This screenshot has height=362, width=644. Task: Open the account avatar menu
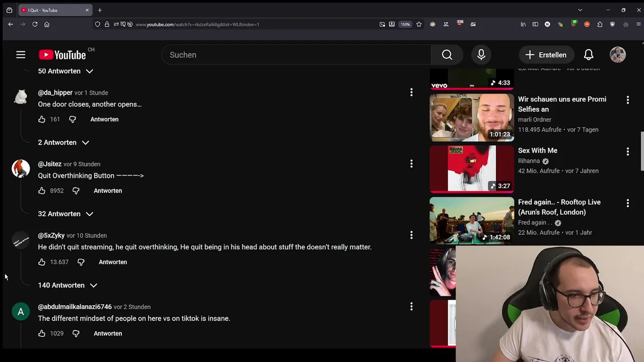click(618, 55)
